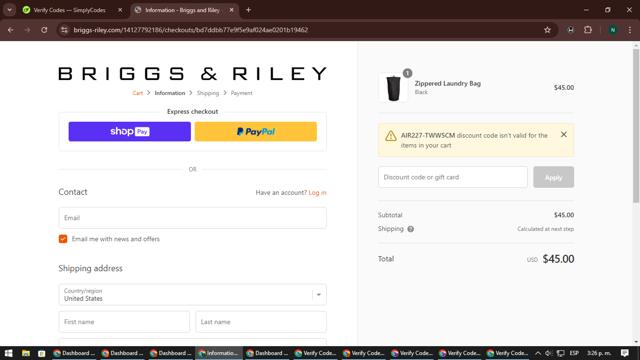
Task: Uncheck Email me with news and offers
Action: (x=63, y=239)
